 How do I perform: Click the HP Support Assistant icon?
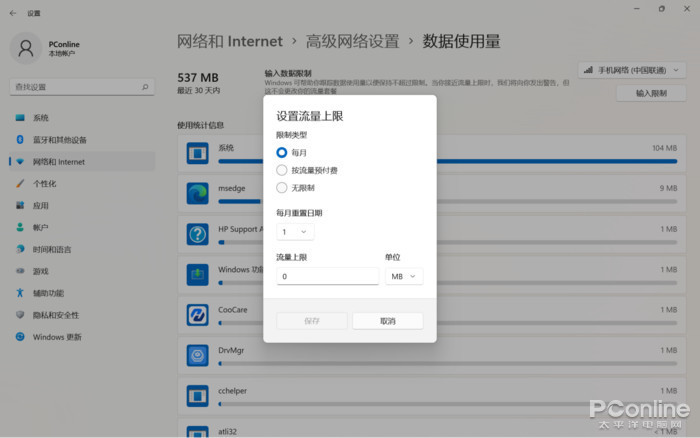point(197,234)
